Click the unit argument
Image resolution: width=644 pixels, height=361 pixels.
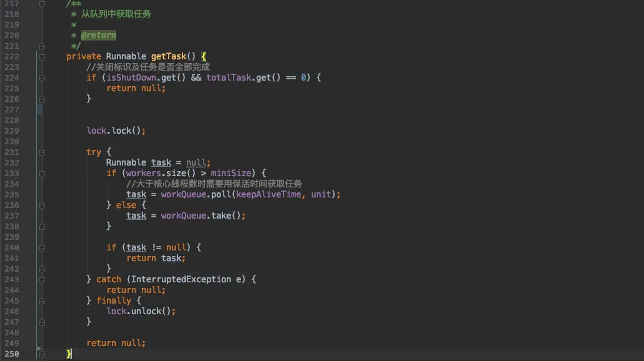[321, 194]
